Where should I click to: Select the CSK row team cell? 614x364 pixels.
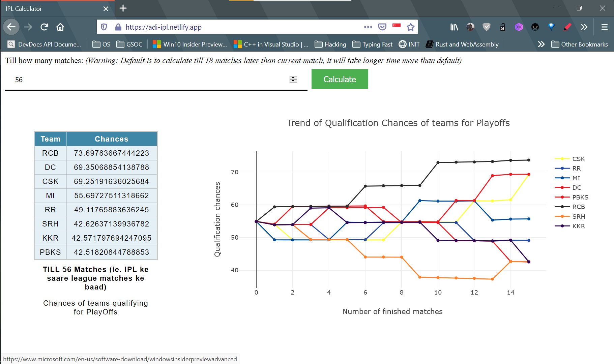point(51,181)
